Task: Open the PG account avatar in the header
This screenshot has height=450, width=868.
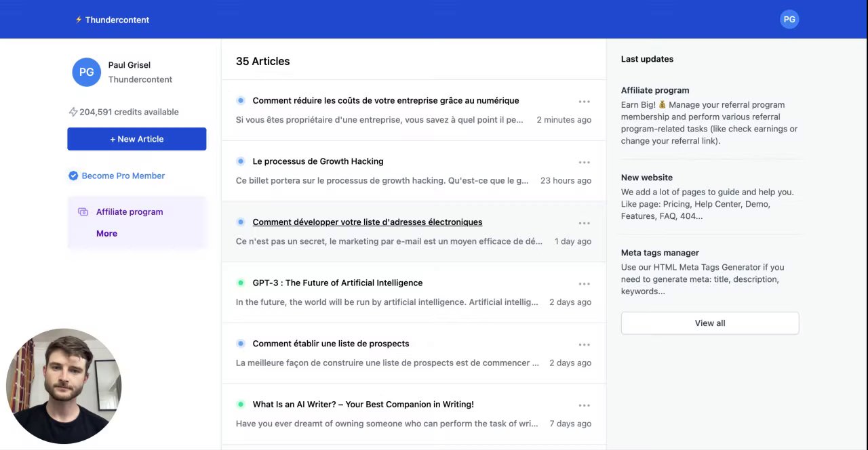Action: [789, 20]
